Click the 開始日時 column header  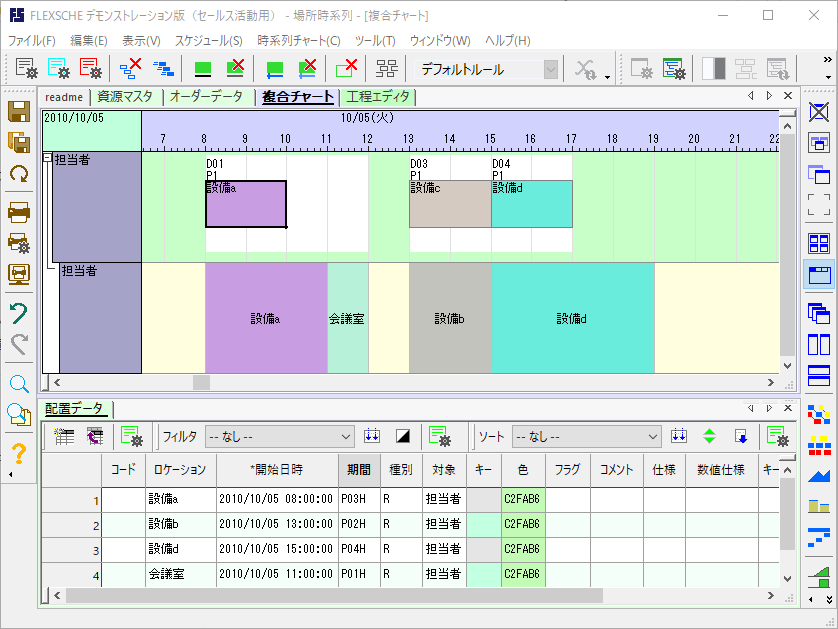pos(275,469)
